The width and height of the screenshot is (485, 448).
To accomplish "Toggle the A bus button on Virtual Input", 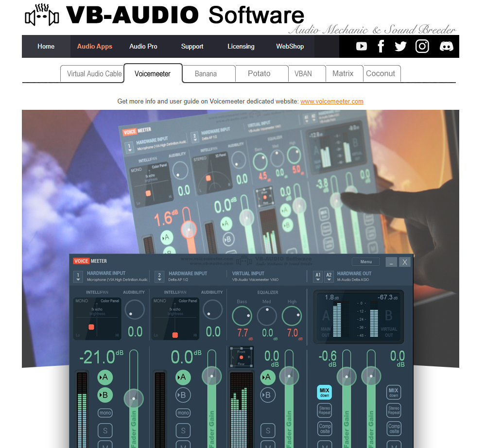I will click(x=268, y=377).
